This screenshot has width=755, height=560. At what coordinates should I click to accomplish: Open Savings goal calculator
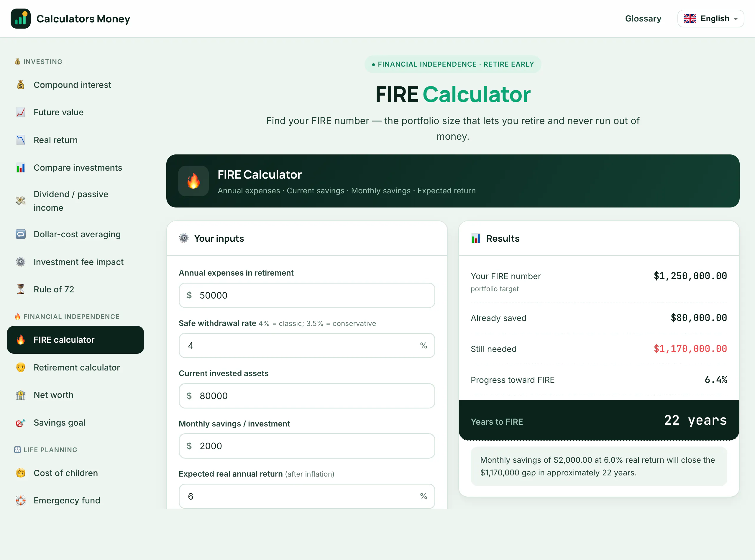coord(75,423)
